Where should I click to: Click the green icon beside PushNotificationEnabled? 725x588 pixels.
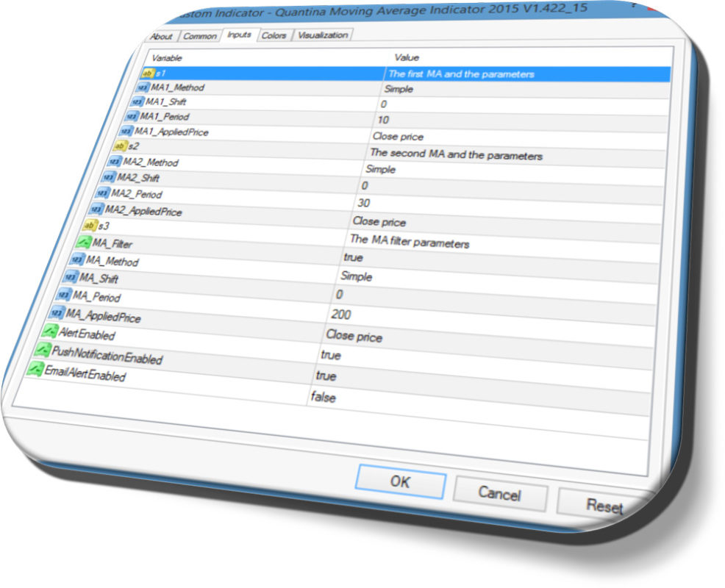[x=43, y=350]
